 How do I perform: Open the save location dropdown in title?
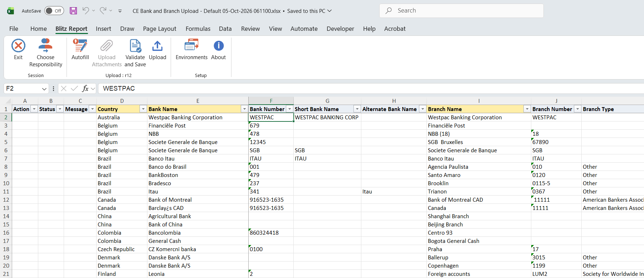(x=330, y=11)
